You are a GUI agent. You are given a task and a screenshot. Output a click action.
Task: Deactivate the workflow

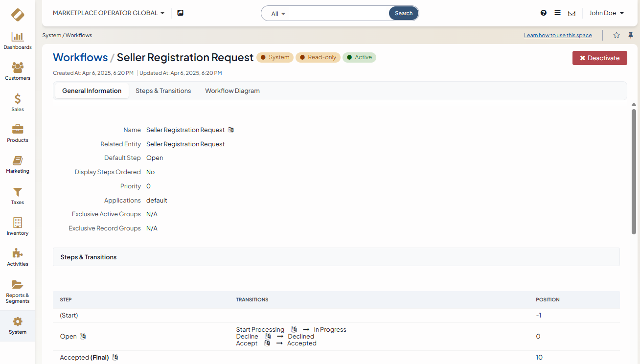pos(600,58)
